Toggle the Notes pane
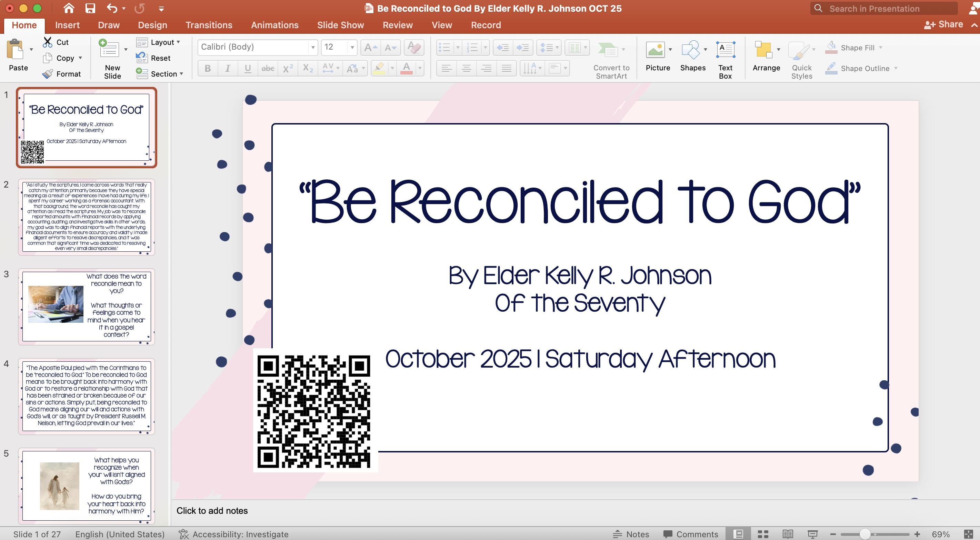This screenshot has height=540, width=980. pyautogui.click(x=631, y=534)
